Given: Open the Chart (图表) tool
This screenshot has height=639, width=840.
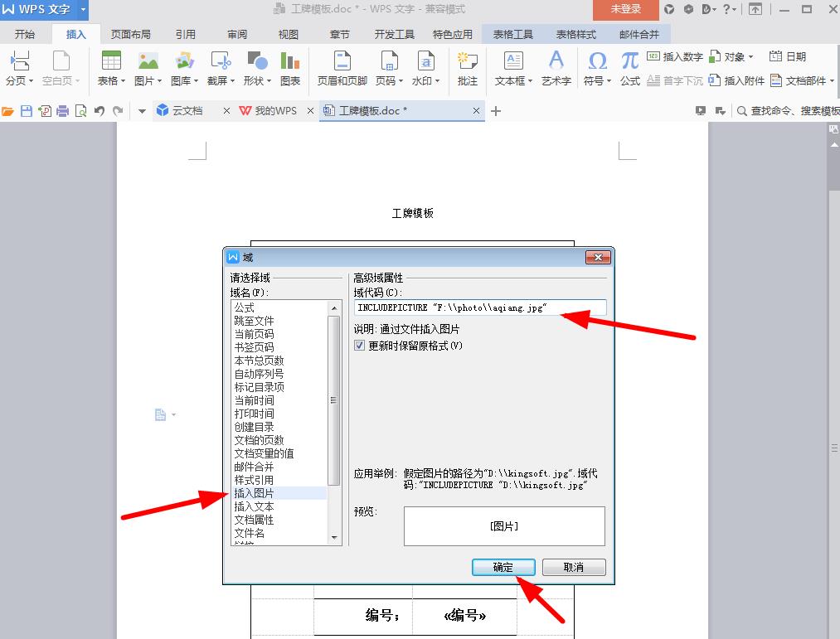Looking at the screenshot, I should tap(289, 62).
